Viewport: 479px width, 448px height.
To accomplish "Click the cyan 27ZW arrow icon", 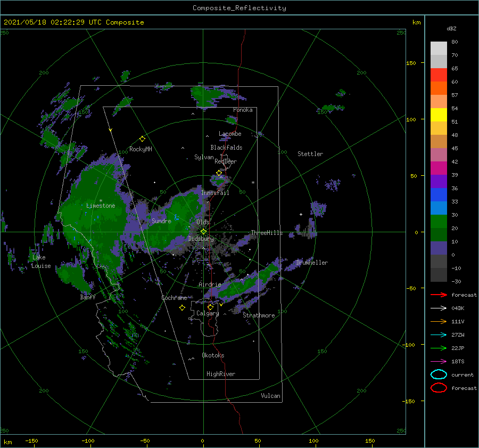I will point(439,335).
